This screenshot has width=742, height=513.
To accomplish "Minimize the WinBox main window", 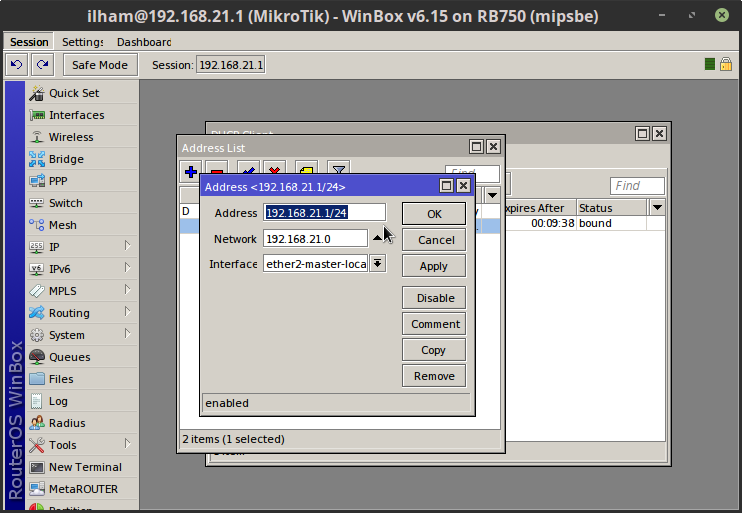I will point(662,16).
